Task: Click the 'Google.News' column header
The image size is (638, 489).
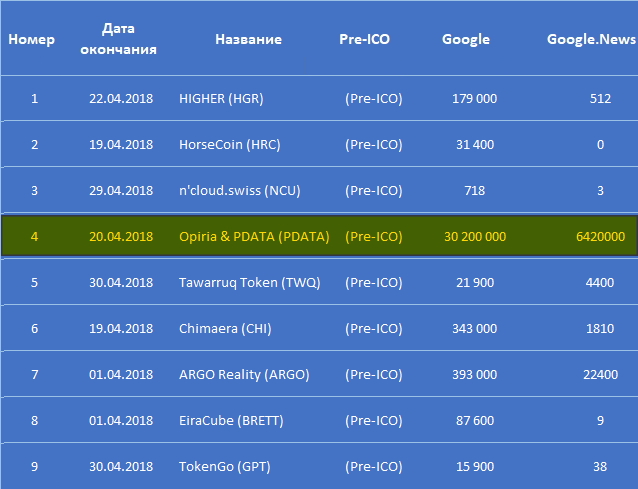Action: pyautogui.click(x=591, y=39)
